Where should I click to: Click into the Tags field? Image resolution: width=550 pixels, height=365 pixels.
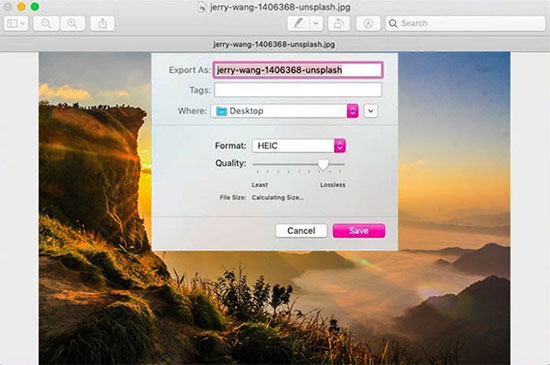(x=298, y=90)
